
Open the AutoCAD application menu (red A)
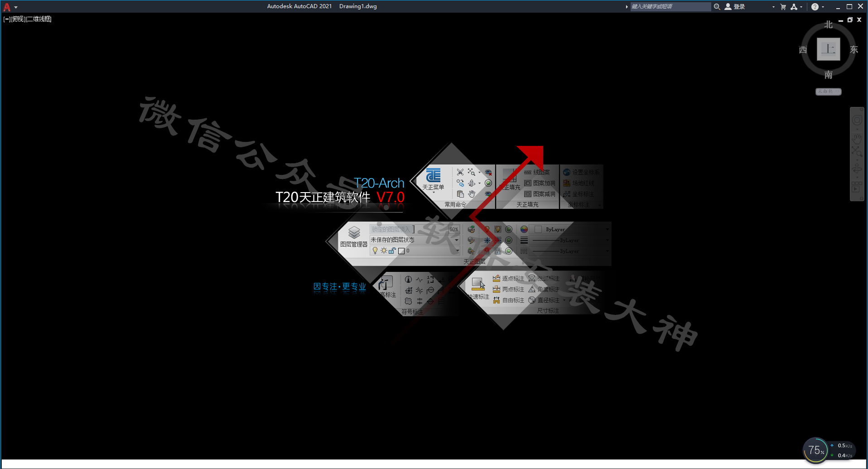[7, 7]
